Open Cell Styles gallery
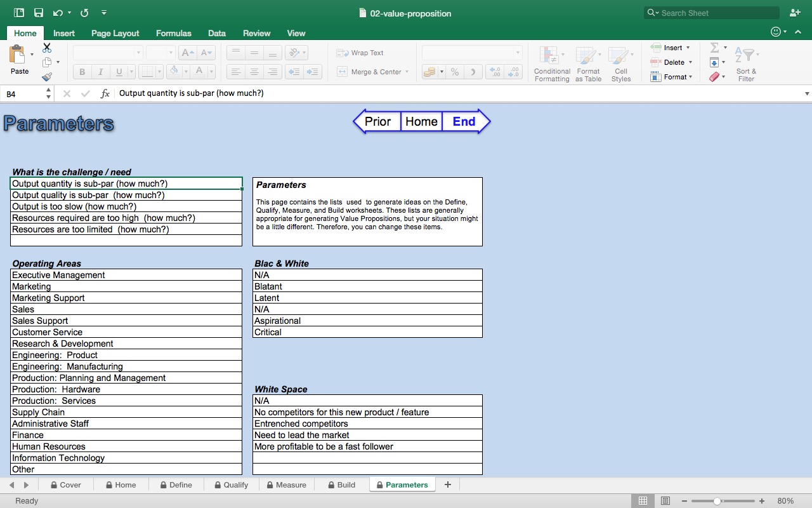Viewport: 812px width, 508px height. tap(620, 63)
